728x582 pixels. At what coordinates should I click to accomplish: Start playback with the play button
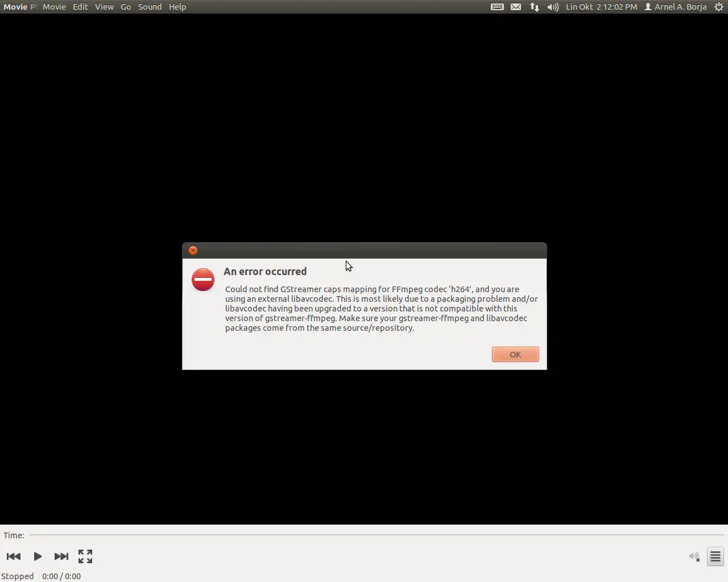[x=38, y=556]
